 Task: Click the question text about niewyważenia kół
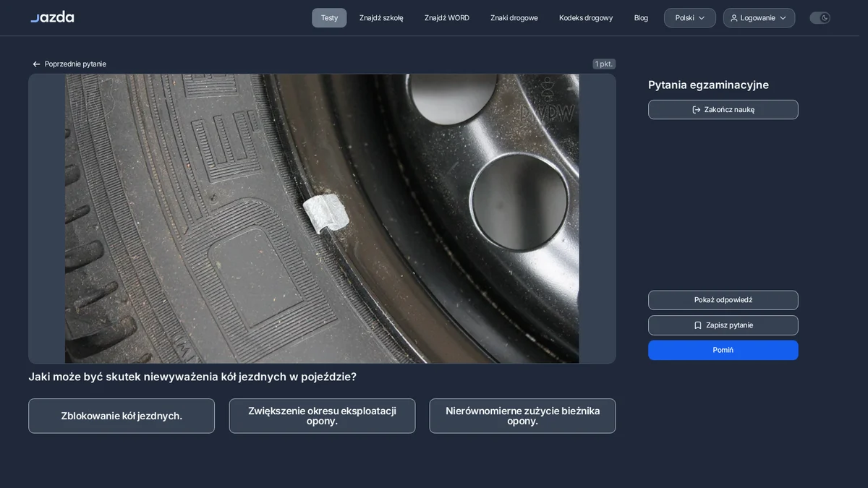click(x=192, y=377)
